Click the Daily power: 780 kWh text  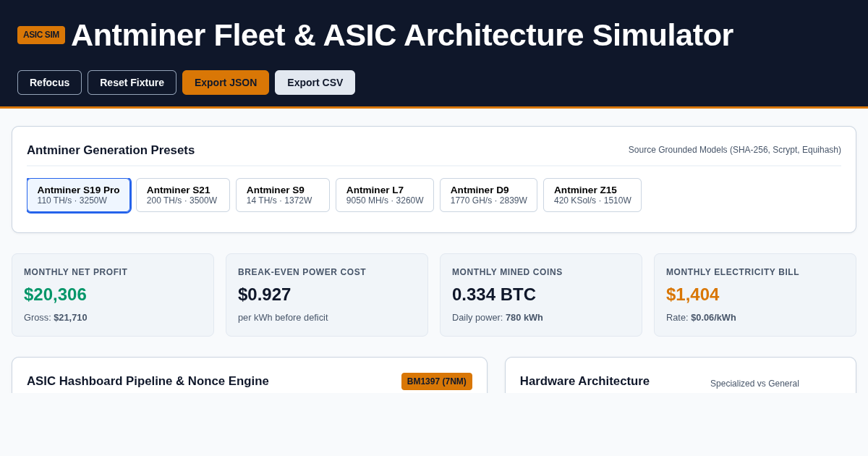[x=498, y=318]
